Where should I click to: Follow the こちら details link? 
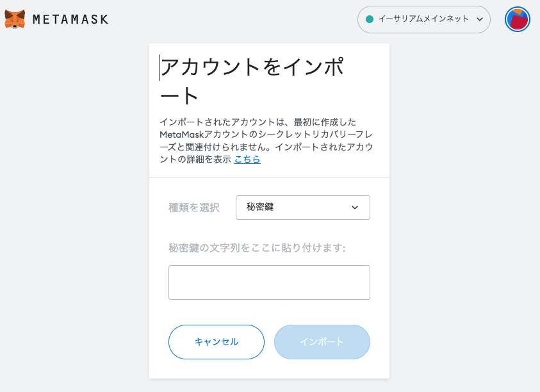pyautogui.click(x=247, y=159)
